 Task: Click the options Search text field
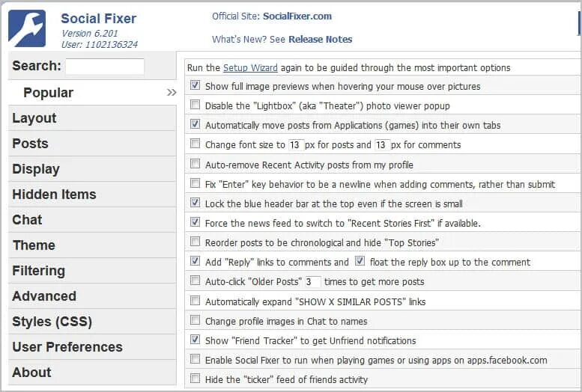click(x=105, y=67)
